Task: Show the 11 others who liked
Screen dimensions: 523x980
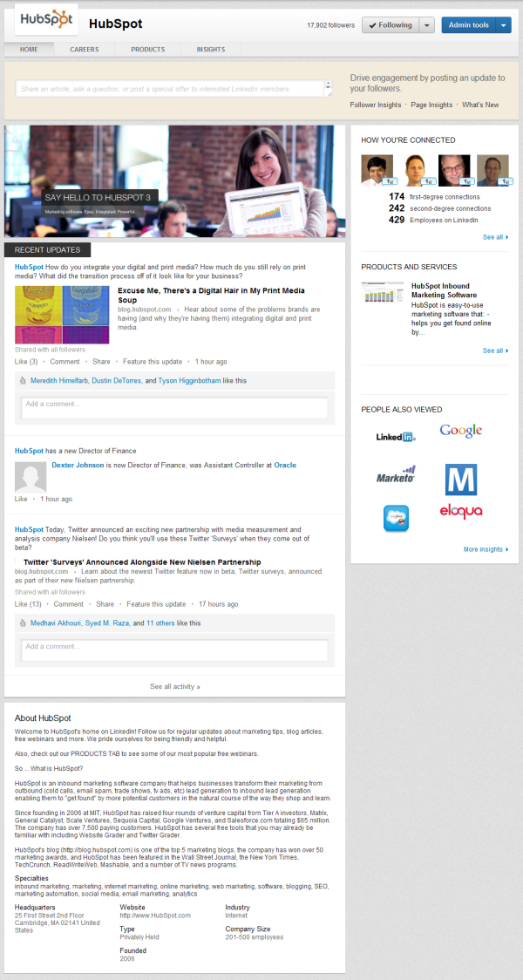Action: point(160,623)
